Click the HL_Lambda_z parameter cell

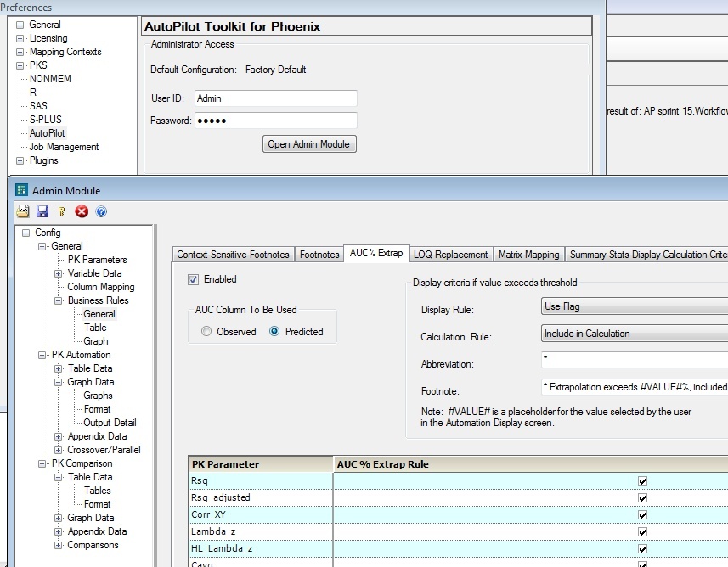[x=261, y=548]
